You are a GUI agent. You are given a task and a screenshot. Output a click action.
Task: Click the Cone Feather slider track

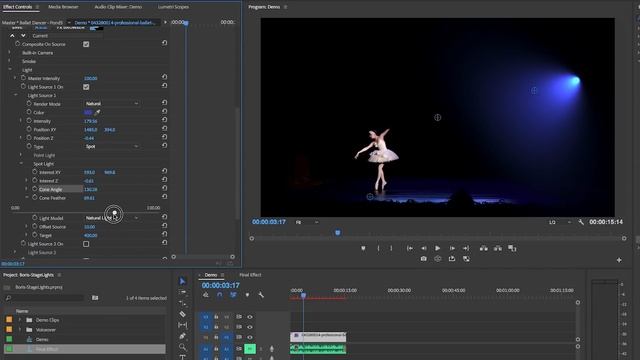click(x=86, y=213)
